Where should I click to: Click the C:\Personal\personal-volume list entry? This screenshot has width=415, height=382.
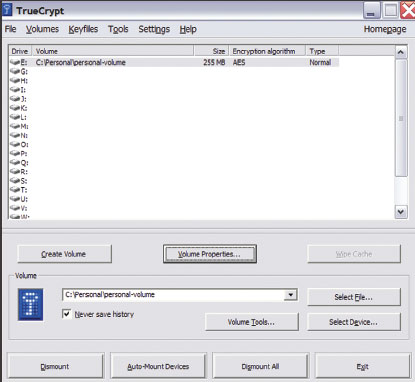tap(81, 62)
